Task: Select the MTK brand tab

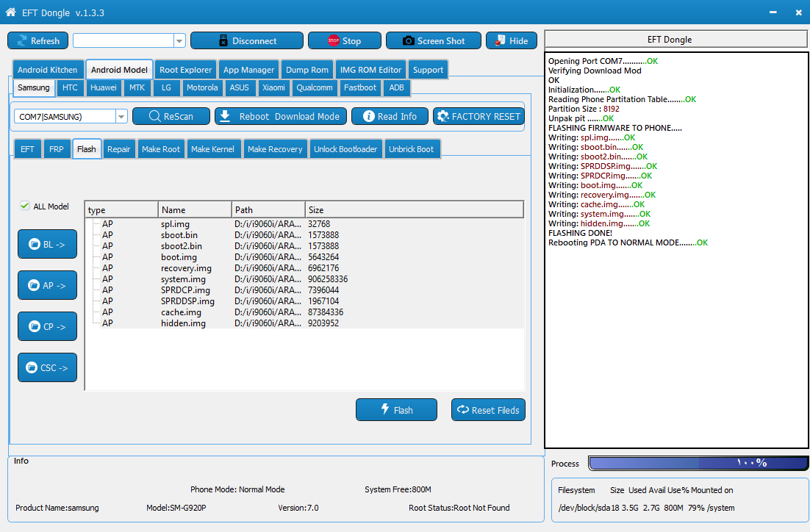Action: (137, 87)
